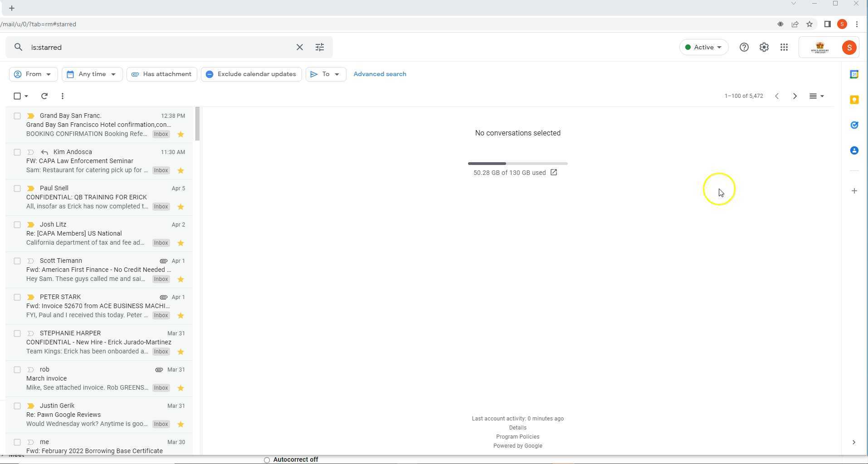Image resolution: width=868 pixels, height=464 pixels.
Task: Select the checkbox on Paul Snell's email
Action: [17, 188]
